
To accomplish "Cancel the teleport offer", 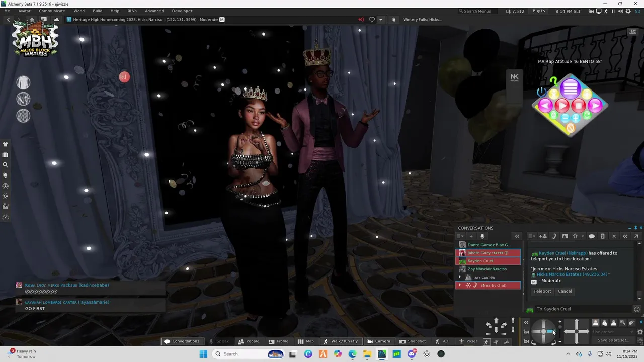I will click(565, 291).
